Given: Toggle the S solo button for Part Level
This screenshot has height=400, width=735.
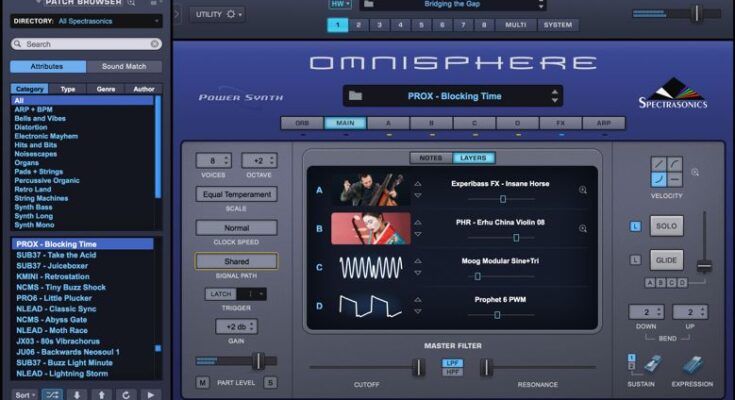Looking at the screenshot, I should pos(270,383).
